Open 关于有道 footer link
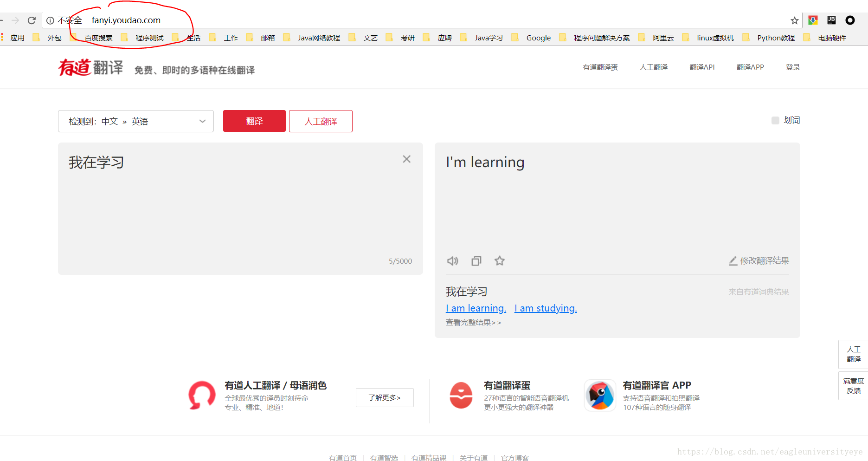This screenshot has height=461, width=868. pos(474,458)
